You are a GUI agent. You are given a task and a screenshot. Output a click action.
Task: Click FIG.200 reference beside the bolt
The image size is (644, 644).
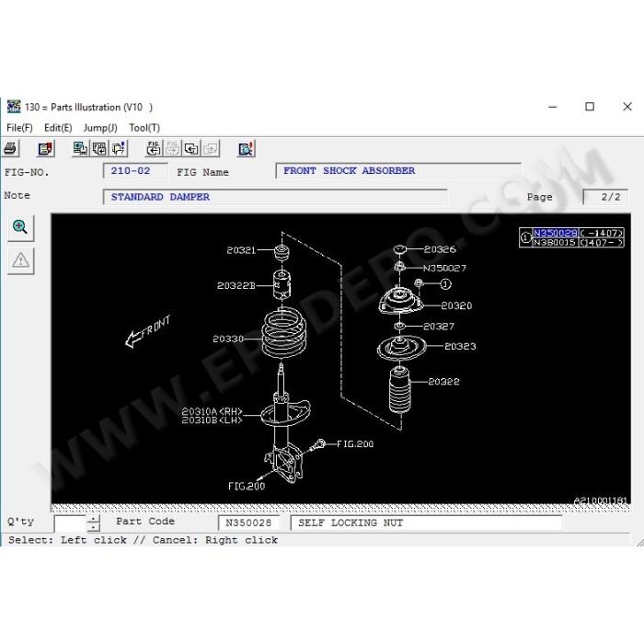coord(355,444)
